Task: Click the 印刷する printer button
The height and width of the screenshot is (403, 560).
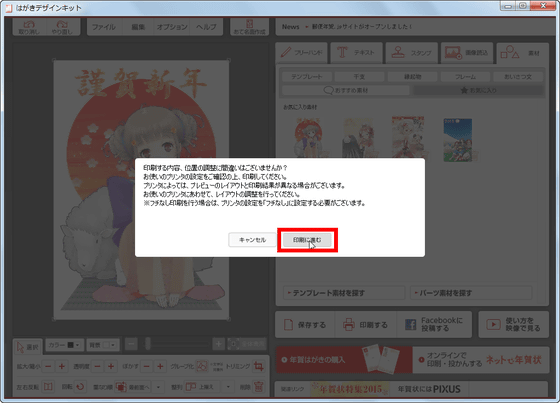Action: point(366,324)
